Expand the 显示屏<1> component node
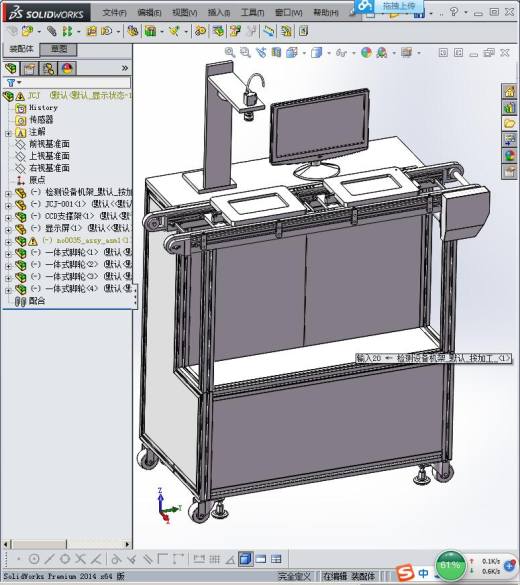This screenshot has height=585, width=520. coord(8,229)
